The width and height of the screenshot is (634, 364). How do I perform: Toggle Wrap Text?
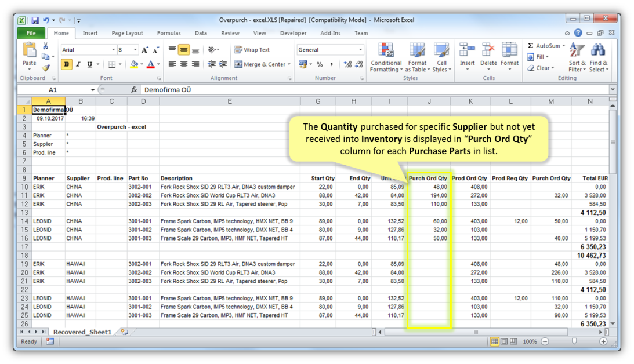coord(252,50)
